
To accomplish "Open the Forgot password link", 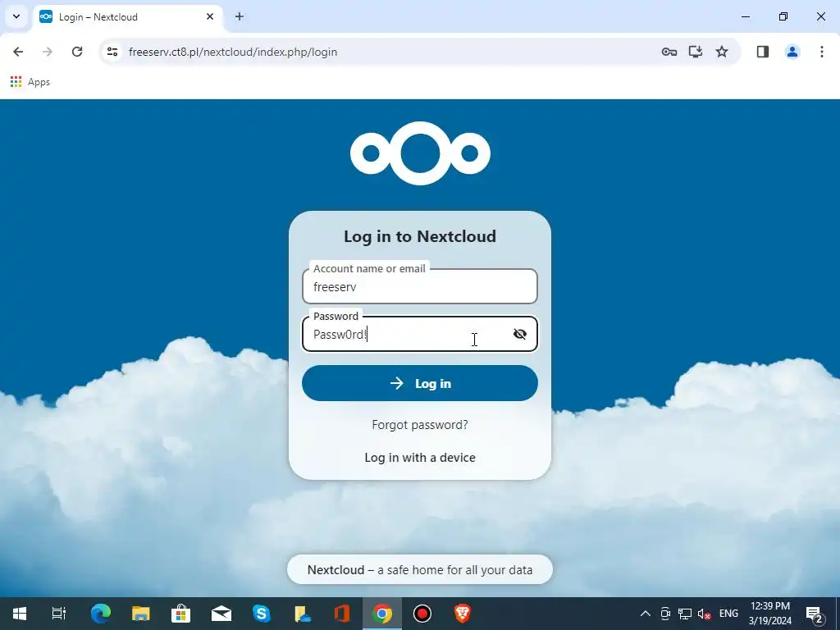I will (x=419, y=425).
